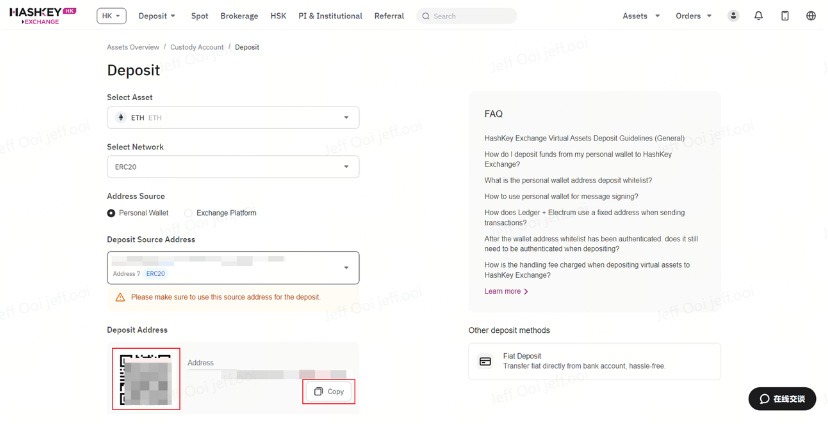Screen dimensions: 828x424
Task: Click the deposit address QR code
Action: click(x=146, y=379)
